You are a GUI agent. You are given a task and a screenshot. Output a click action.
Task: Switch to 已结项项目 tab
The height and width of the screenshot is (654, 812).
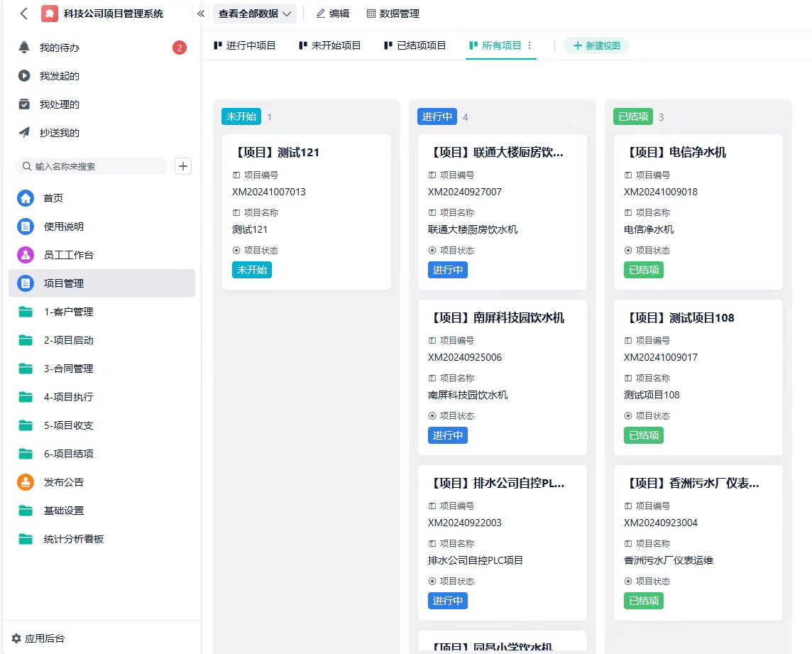click(x=415, y=45)
